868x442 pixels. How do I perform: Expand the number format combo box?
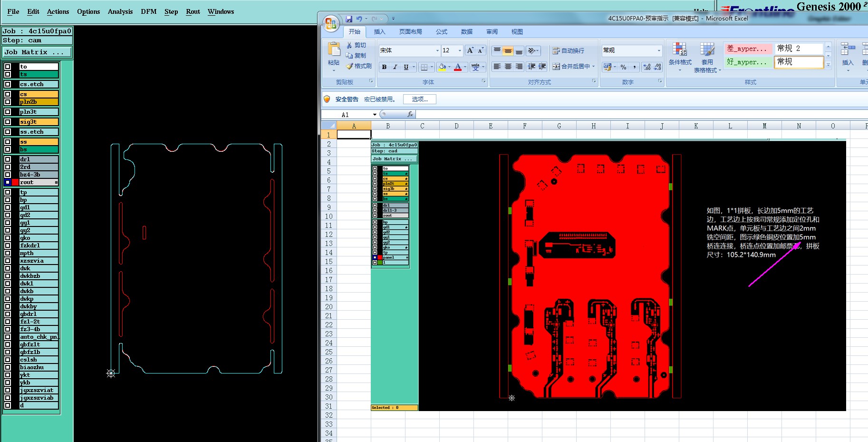[659, 50]
